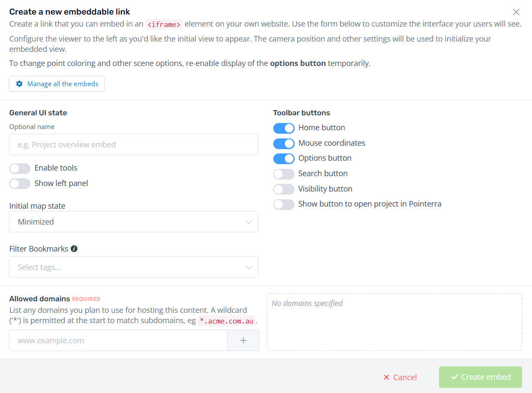Toggle the Enable tools switch
This screenshot has height=393, width=532.
20,168
